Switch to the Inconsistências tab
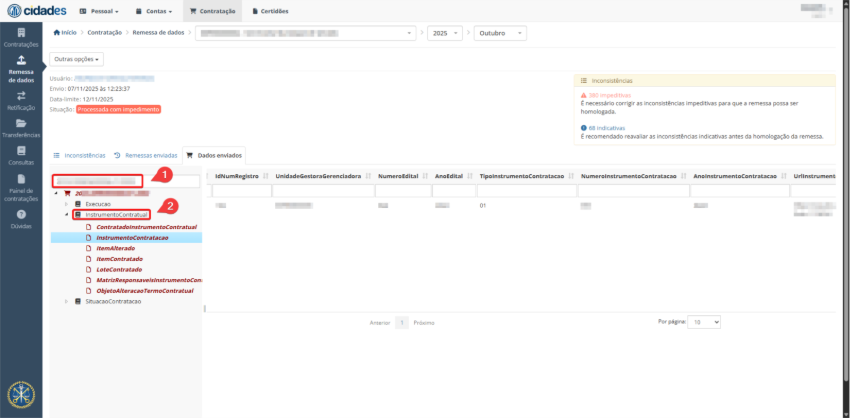850x418 pixels. (80, 156)
